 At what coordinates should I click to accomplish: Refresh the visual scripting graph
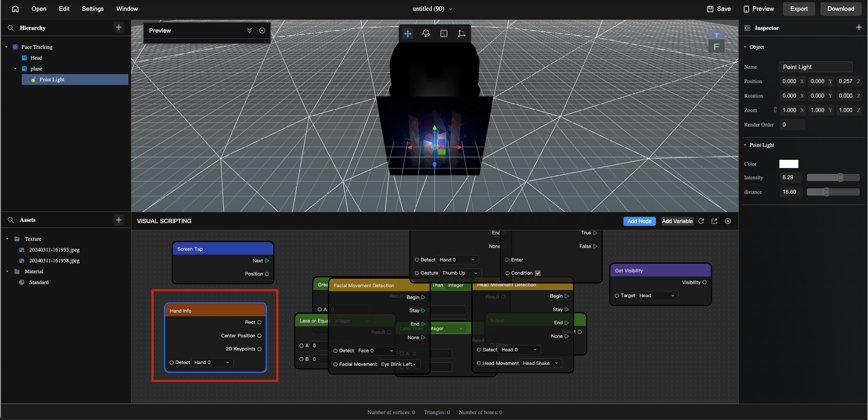tap(701, 221)
